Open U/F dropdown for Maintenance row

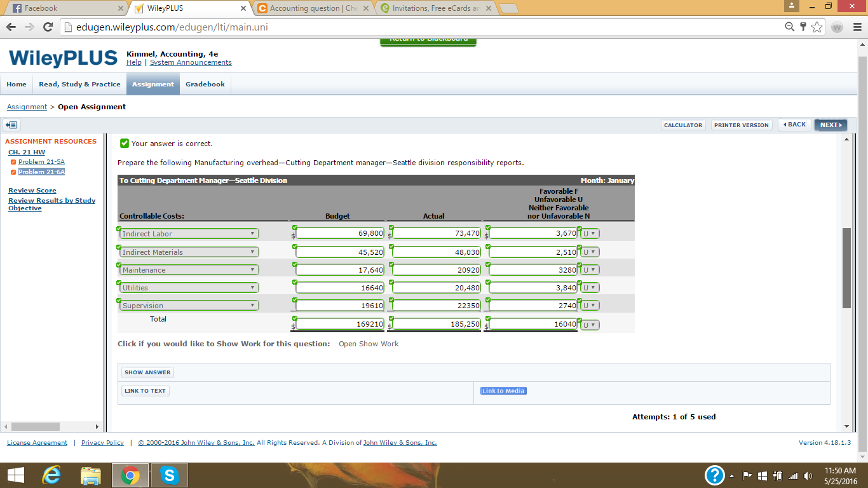coord(589,270)
